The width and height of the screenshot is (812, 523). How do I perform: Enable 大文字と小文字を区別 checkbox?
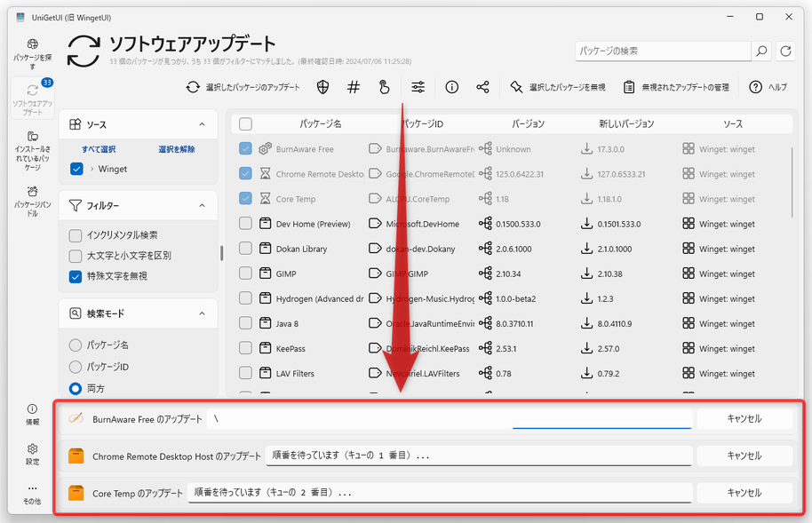[76, 256]
